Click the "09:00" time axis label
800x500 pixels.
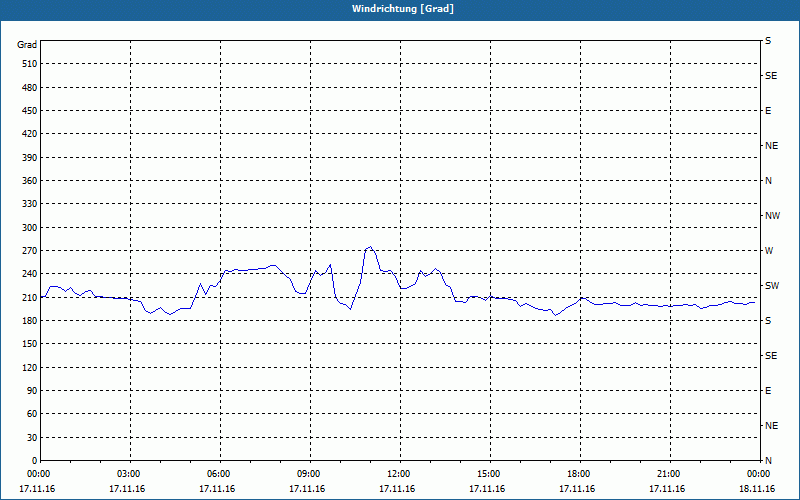(310, 474)
